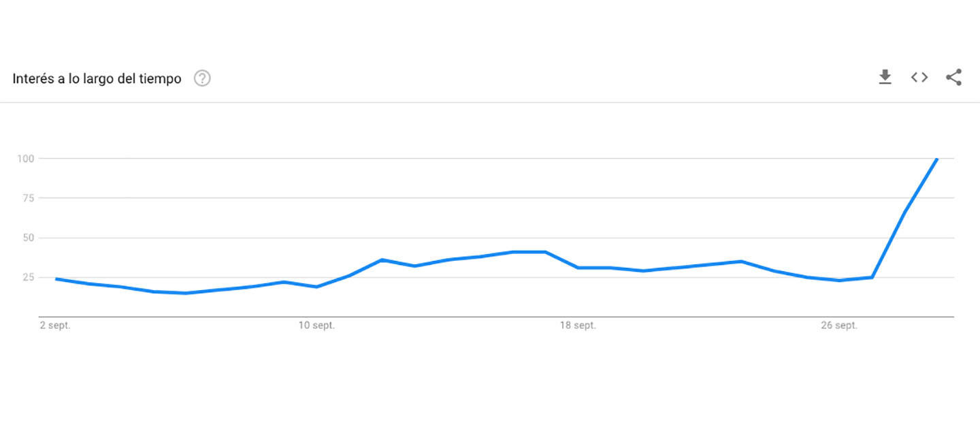Image resolution: width=980 pixels, height=429 pixels.
Task: Click the 50 value on the y-axis
Action: [x=29, y=238]
